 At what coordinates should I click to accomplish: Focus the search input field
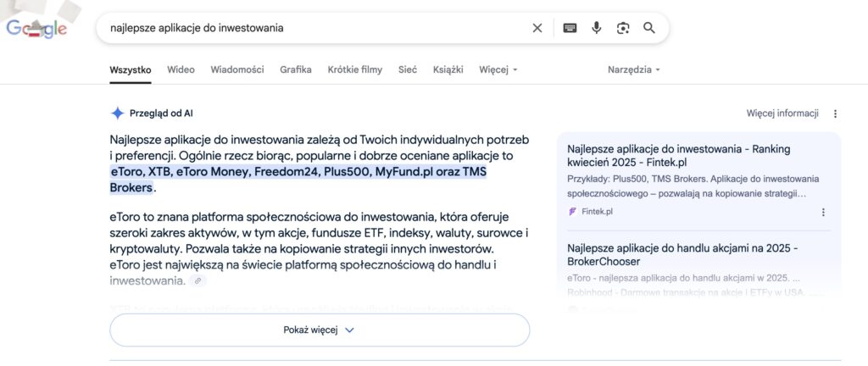point(315,28)
